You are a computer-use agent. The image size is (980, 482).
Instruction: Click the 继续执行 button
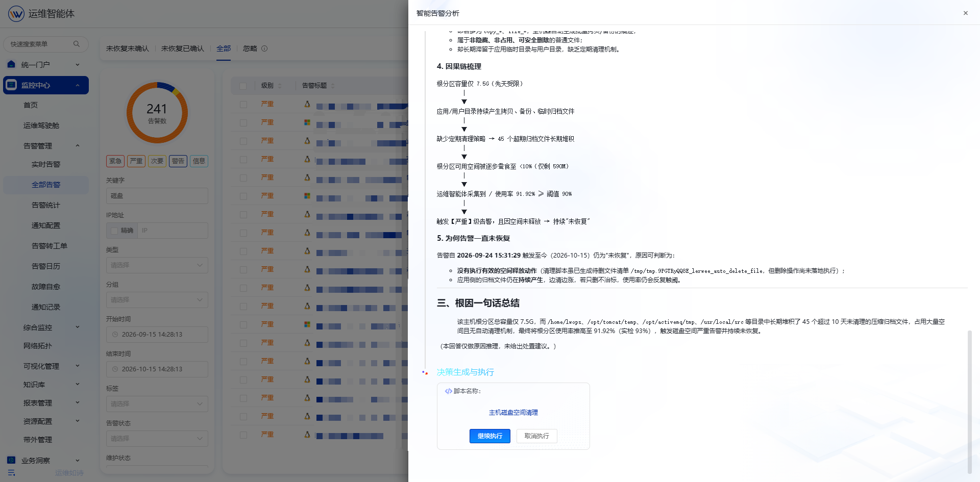490,436
